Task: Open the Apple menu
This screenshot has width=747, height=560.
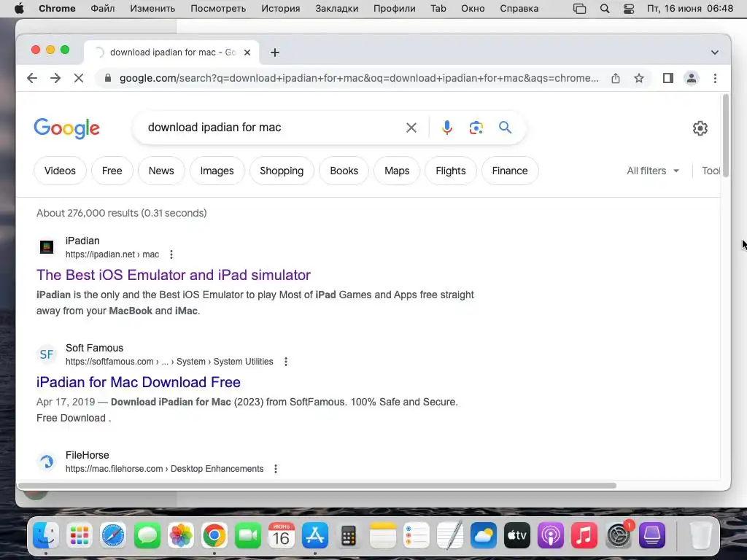Action: [x=19, y=9]
